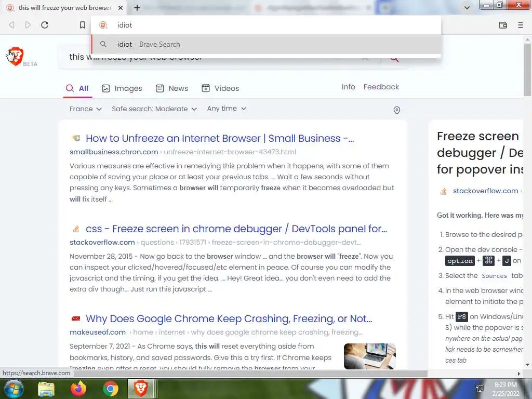This screenshot has height=399, width=532.
Task: Click the red search button in search box
Action: click(x=394, y=58)
